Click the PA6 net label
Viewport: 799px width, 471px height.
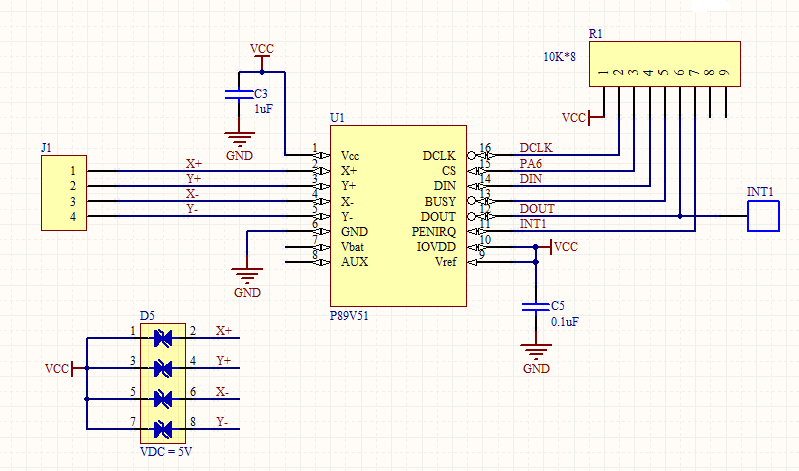click(530, 164)
